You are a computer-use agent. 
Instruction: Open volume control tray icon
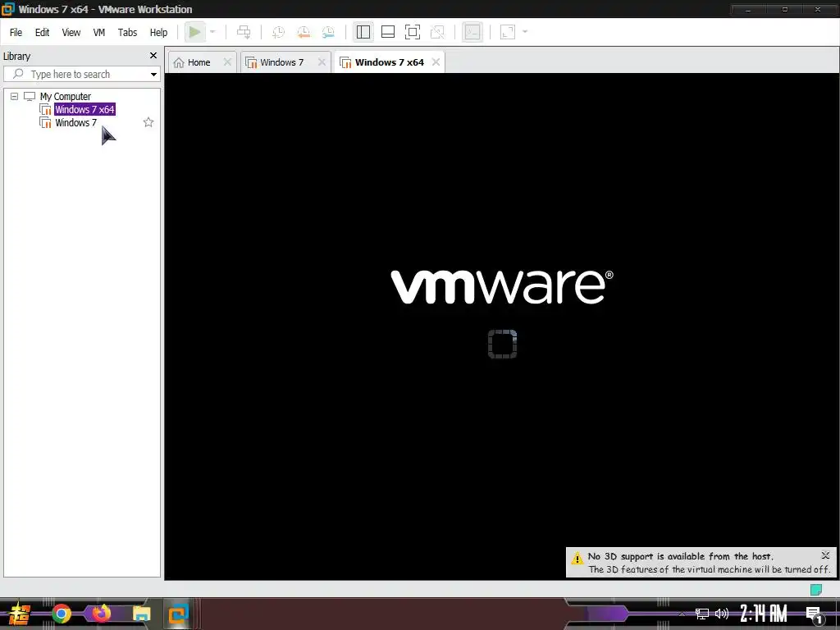(722, 614)
